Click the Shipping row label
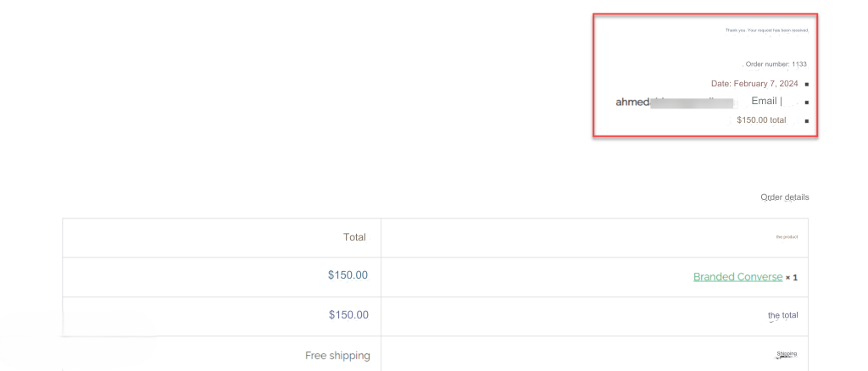This screenshot has width=868, height=371. pyautogui.click(x=787, y=354)
